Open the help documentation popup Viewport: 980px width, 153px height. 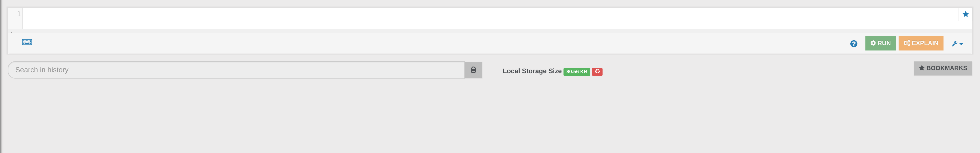[854, 44]
